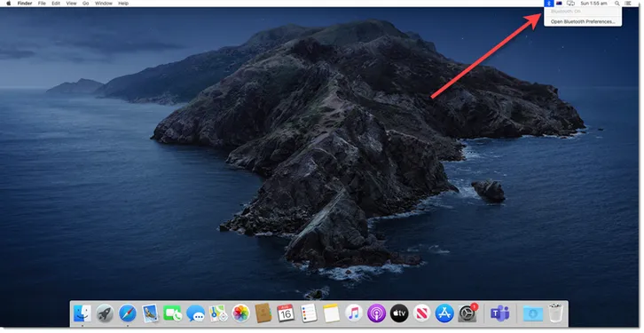Click the Bluetooth menu bar icon
The width and height of the screenshot is (644, 333).
click(x=549, y=4)
